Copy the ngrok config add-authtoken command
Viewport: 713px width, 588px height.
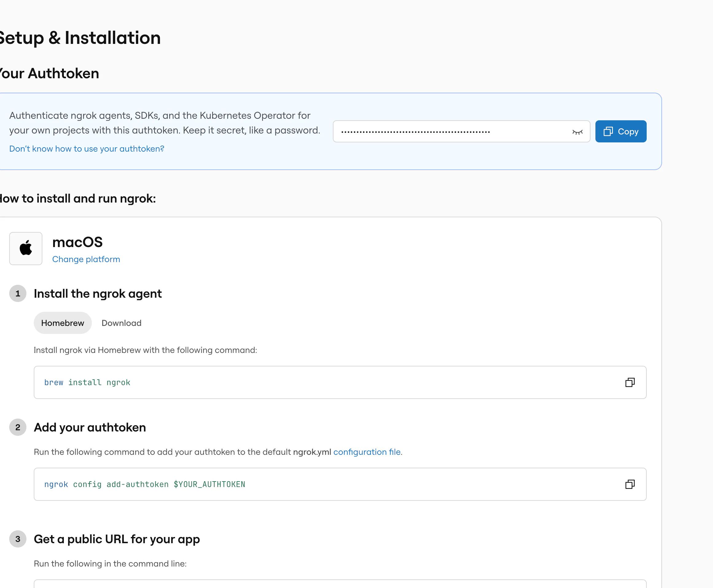point(630,484)
